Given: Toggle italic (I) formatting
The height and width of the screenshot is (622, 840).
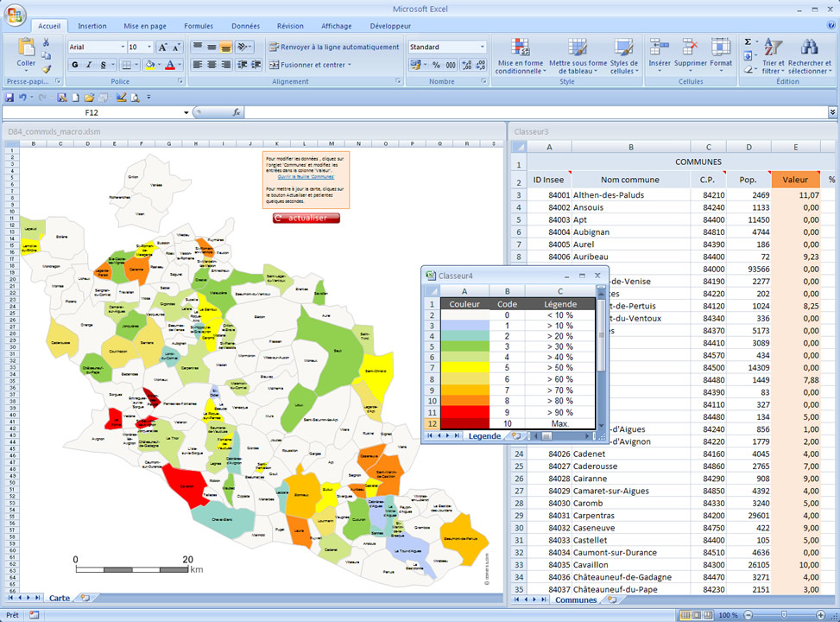Looking at the screenshot, I should click(89, 65).
